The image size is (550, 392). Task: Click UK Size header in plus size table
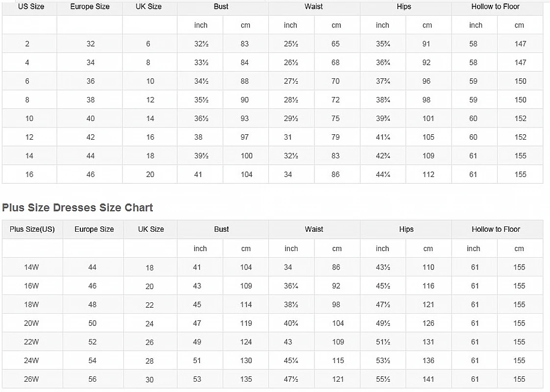(150, 229)
